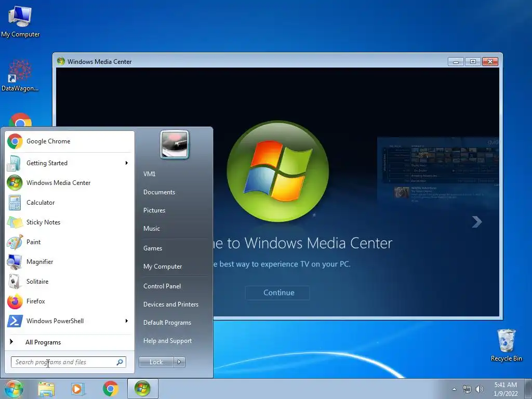Open Sticky Notes icon
532x399 pixels.
tap(15, 222)
